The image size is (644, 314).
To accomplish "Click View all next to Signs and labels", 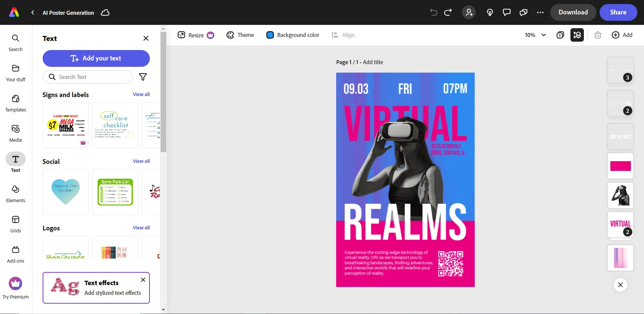I will pos(141,94).
